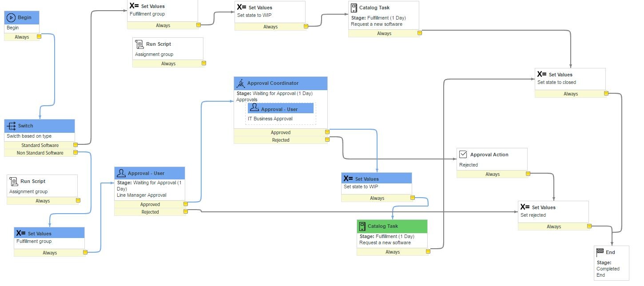Click the white Catalog Task Always yellow connector
Image resolution: width=644 pixels, height=286 pixels.
click(419, 33)
